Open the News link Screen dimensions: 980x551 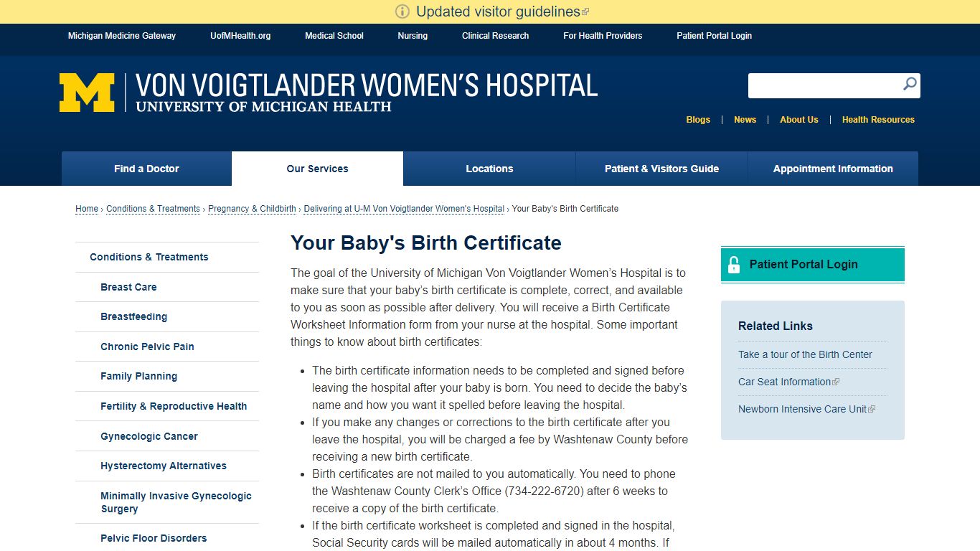pyautogui.click(x=745, y=120)
